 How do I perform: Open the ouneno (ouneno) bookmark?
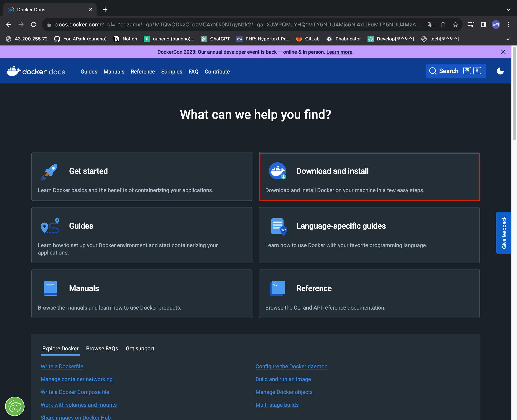(169, 39)
